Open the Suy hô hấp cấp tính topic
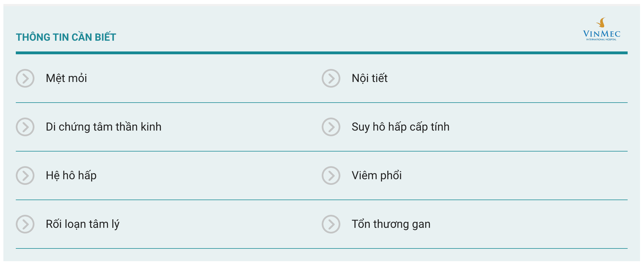 [x=400, y=127]
